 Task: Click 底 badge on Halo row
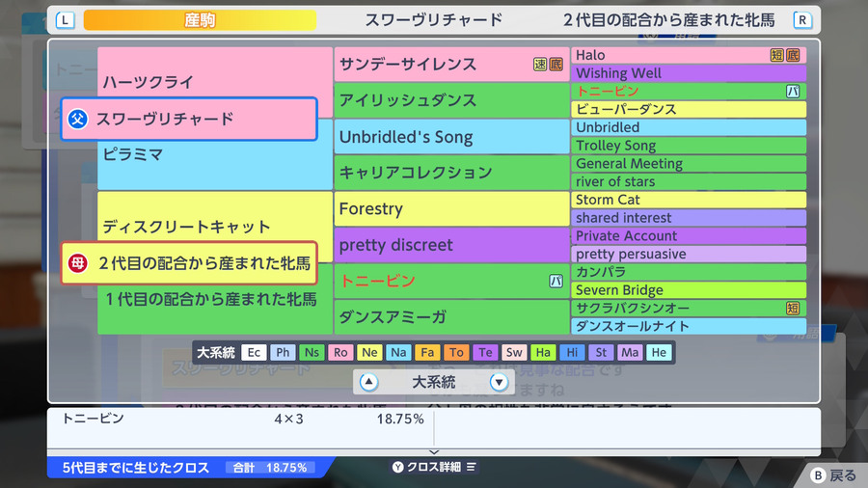click(793, 55)
